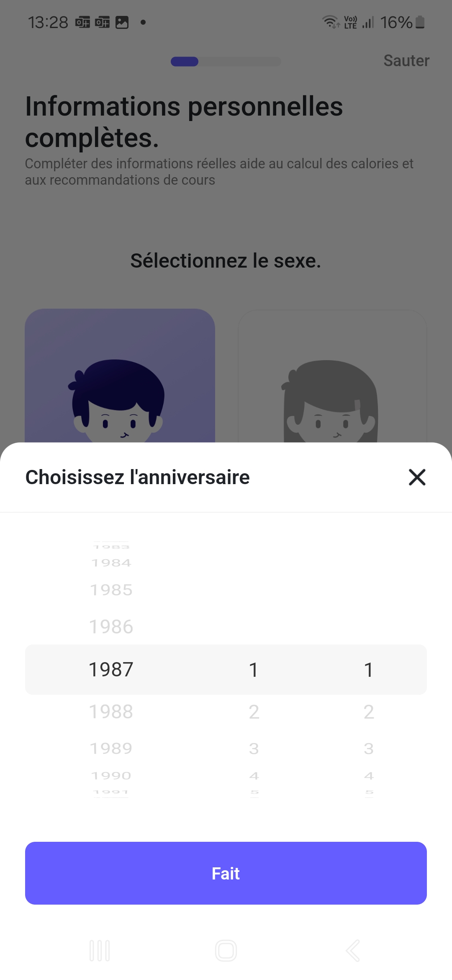Viewport: 452px width, 980px height.
Task: Pick day 2 in the right column
Action: 369,712
